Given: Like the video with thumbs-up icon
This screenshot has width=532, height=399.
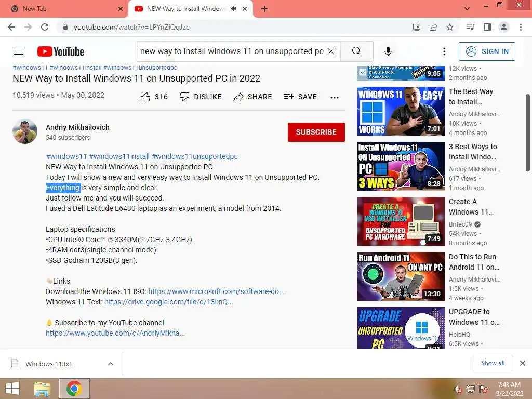Looking at the screenshot, I should (x=145, y=97).
